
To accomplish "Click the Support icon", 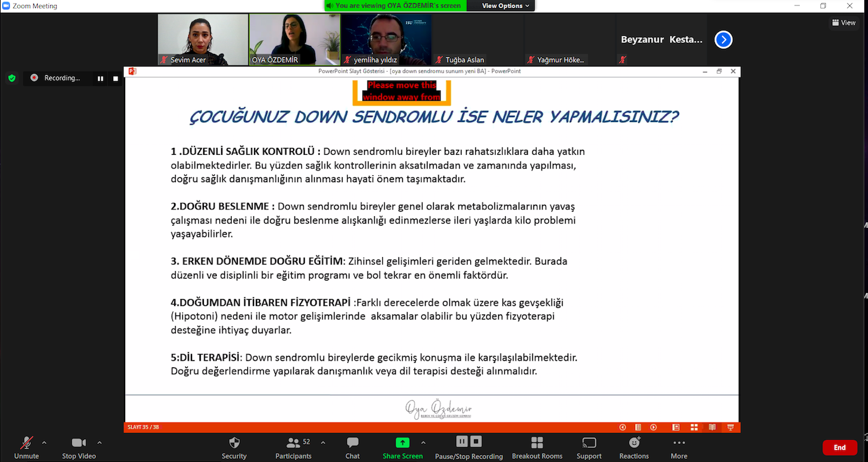I will 589,443.
